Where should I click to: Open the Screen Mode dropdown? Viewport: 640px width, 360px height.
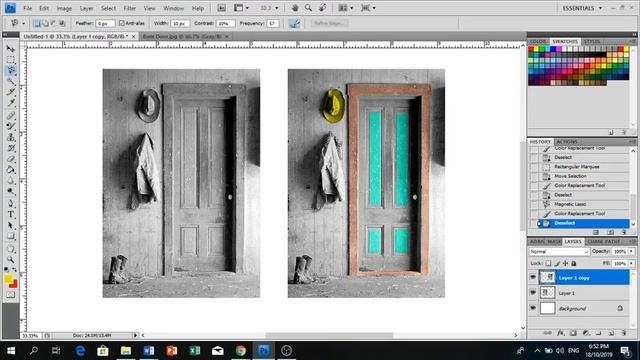coord(368,8)
